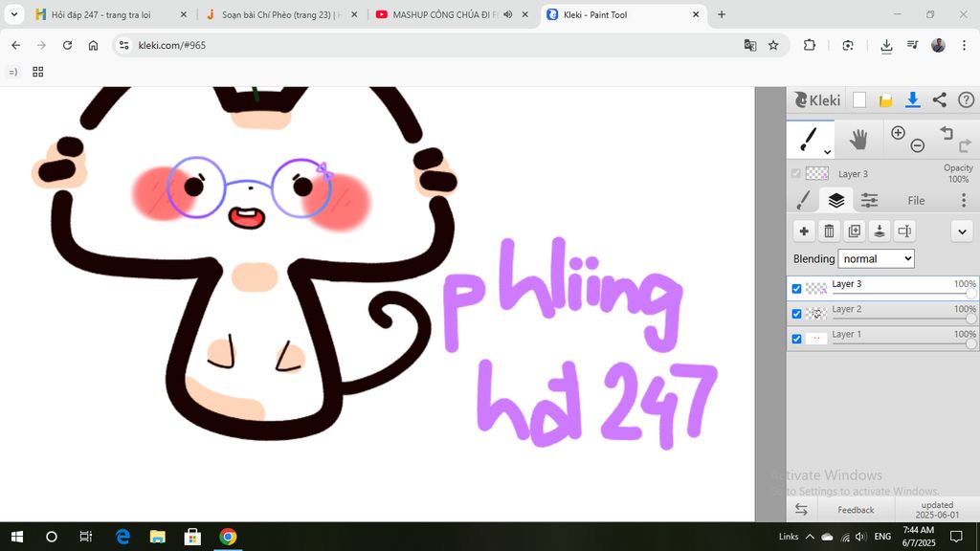Merge layer down using merge icon
The image size is (980, 551).
[x=879, y=231]
